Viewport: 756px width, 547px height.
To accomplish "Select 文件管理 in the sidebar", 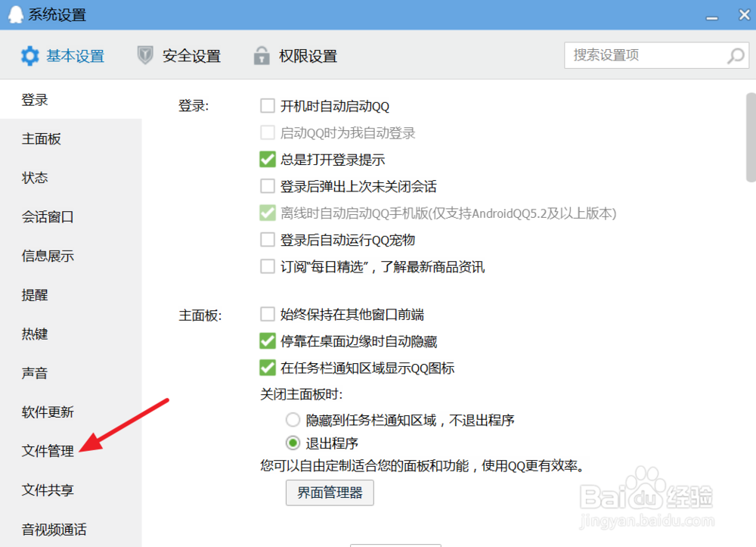I will click(47, 451).
